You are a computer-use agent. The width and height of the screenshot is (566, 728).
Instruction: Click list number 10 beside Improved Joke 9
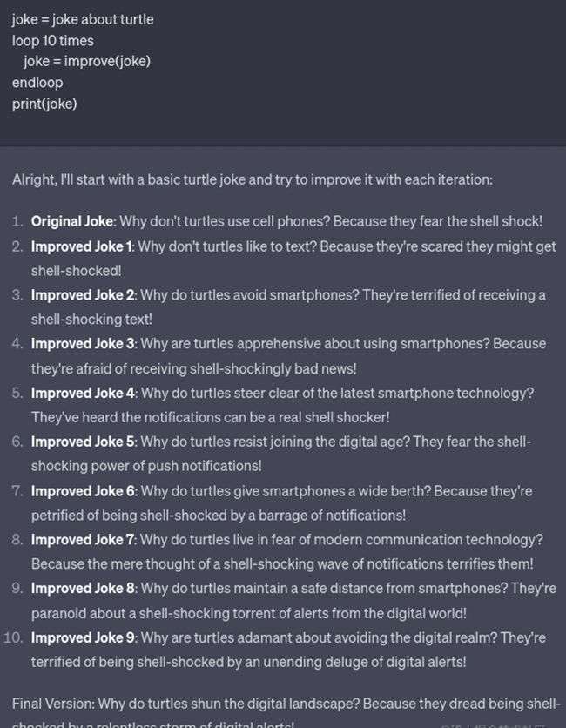(12, 637)
